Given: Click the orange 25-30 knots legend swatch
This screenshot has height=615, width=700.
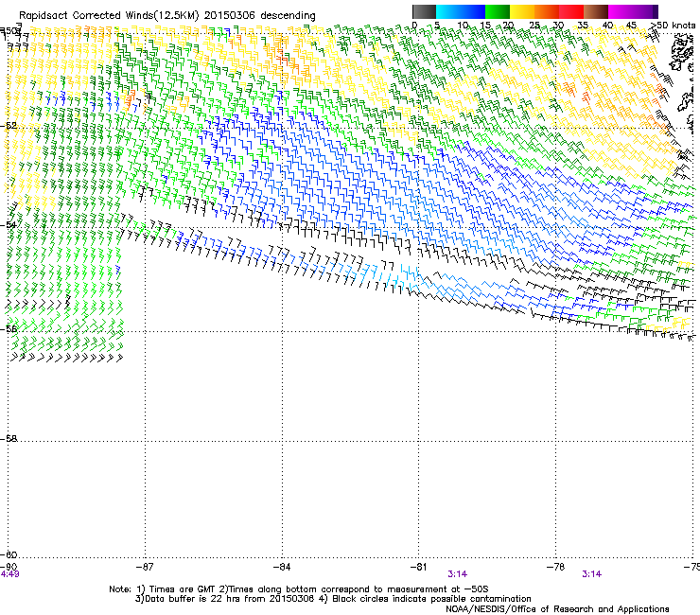Looking at the screenshot, I should click(547, 11).
